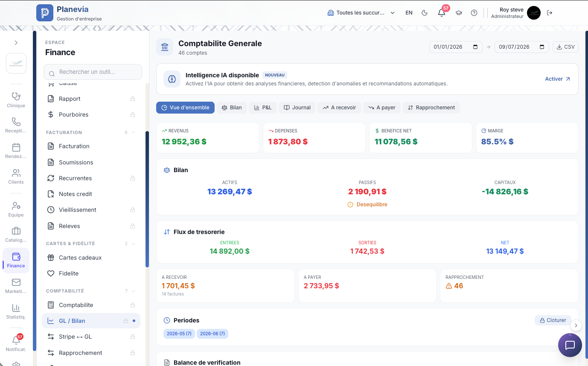Open Recurrentes menu item
This screenshot has width=588, height=366.
pos(91,178)
